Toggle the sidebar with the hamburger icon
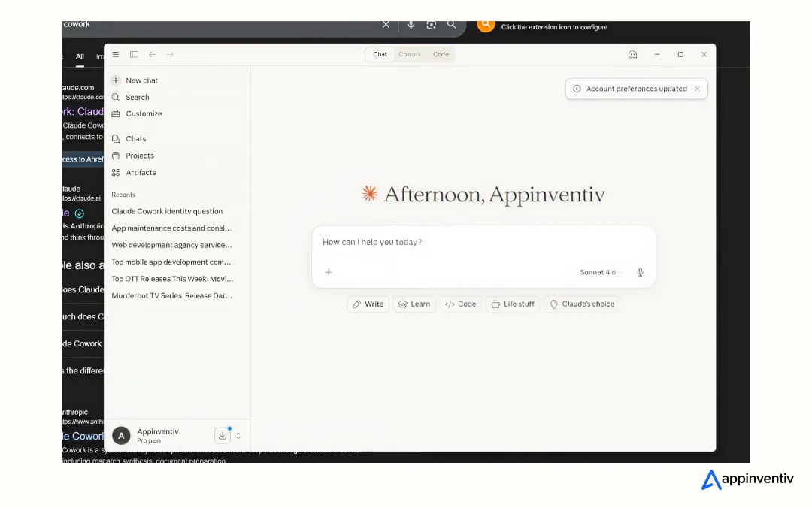 coord(115,54)
